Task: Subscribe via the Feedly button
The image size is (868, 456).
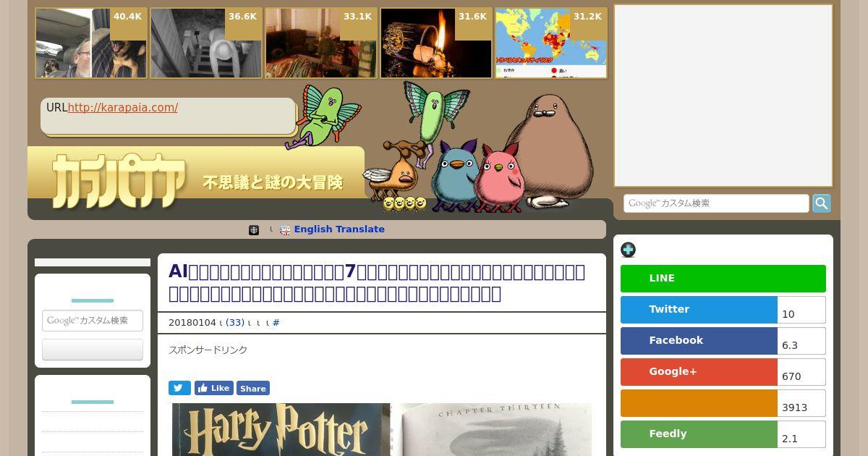Action: point(699,434)
